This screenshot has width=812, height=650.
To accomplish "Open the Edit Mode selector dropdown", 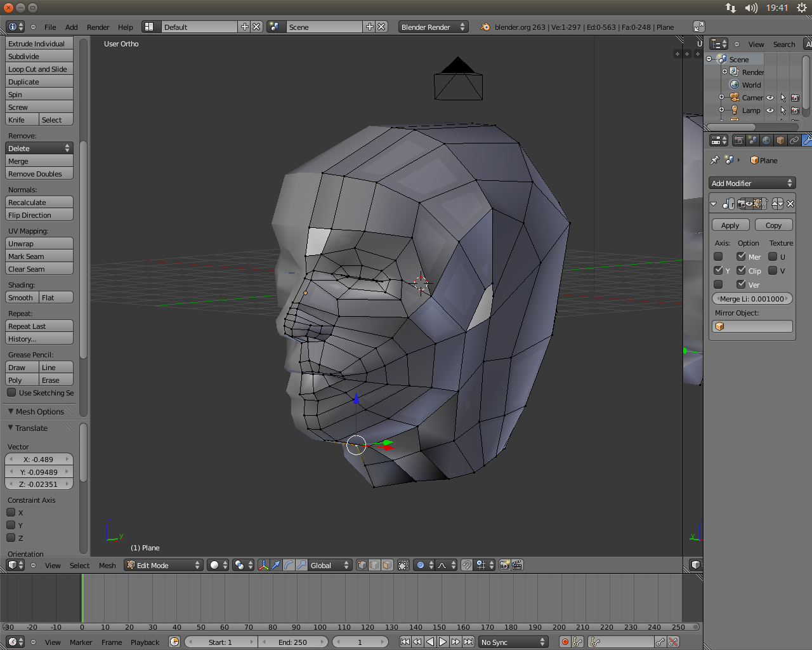I will pyautogui.click(x=163, y=565).
